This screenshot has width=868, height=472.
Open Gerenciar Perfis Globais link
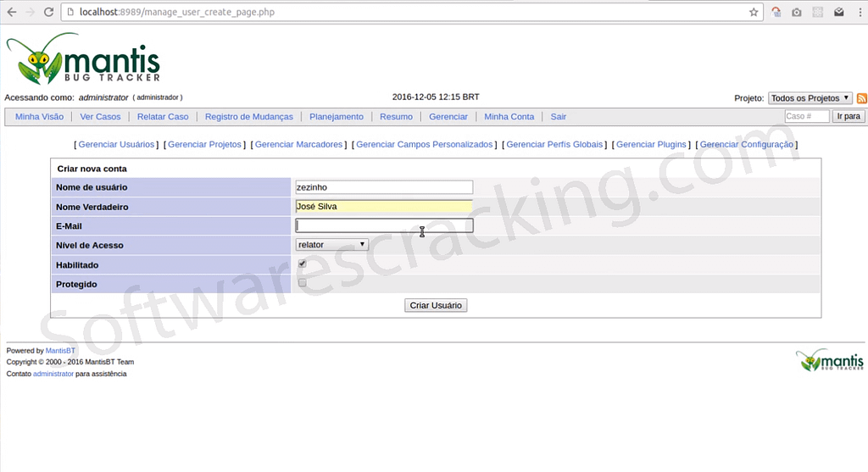(554, 144)
